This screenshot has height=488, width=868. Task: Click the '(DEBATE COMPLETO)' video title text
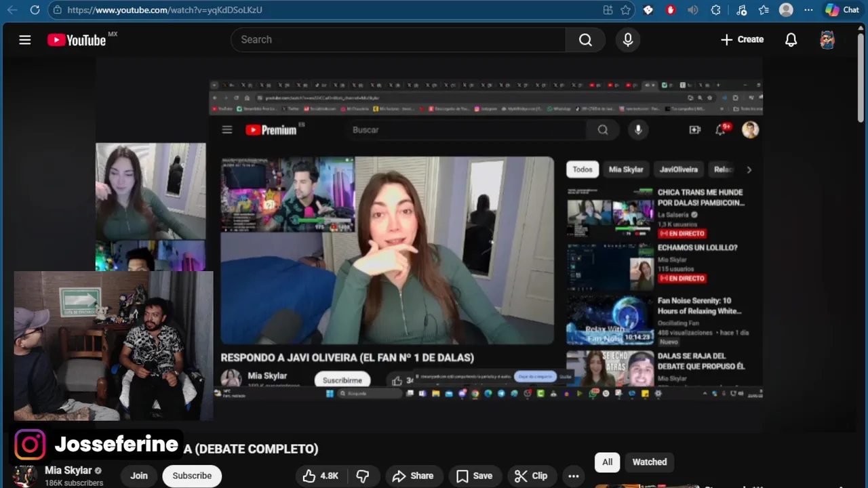point(256,449)
